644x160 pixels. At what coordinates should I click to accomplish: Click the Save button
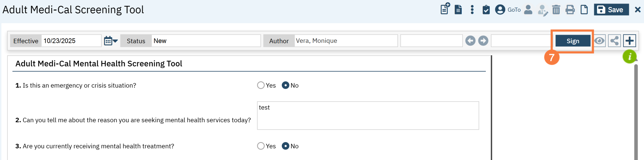[x=611, y=10]
